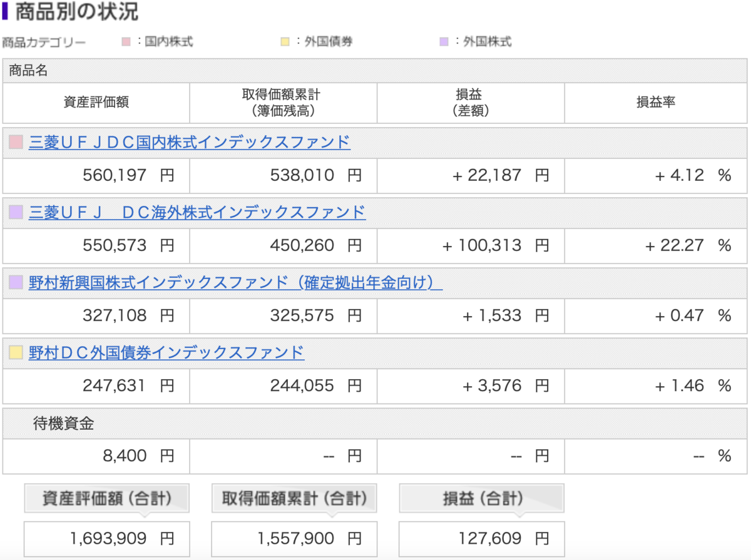Click pink swatch beside 三菱ＵＦＪＤＣ国内株式 fund
The image size is (751, 560).
coord(16,143)
